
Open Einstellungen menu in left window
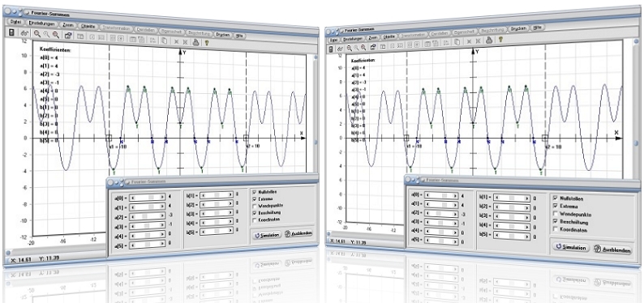point(41,23)
